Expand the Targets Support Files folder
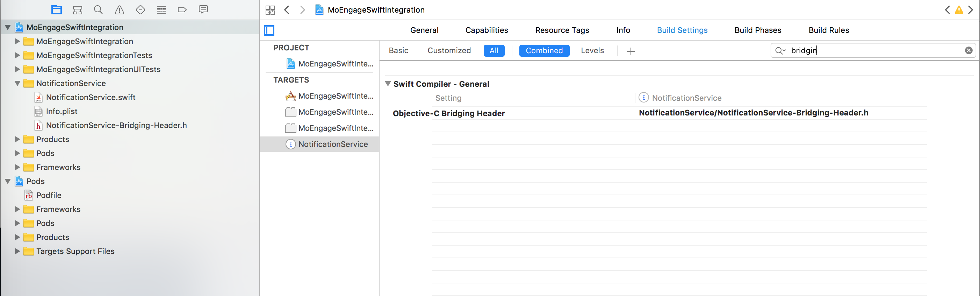The width and height of the screenshot is (980, 296). pyautogui.click(x=17, y=252)
